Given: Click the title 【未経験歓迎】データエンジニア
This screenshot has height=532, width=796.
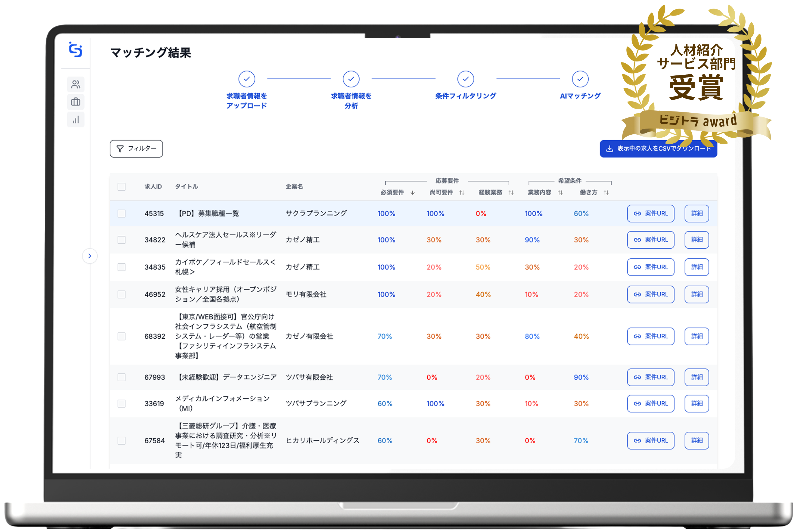Looking at the screenshot, I should (226, 377).
